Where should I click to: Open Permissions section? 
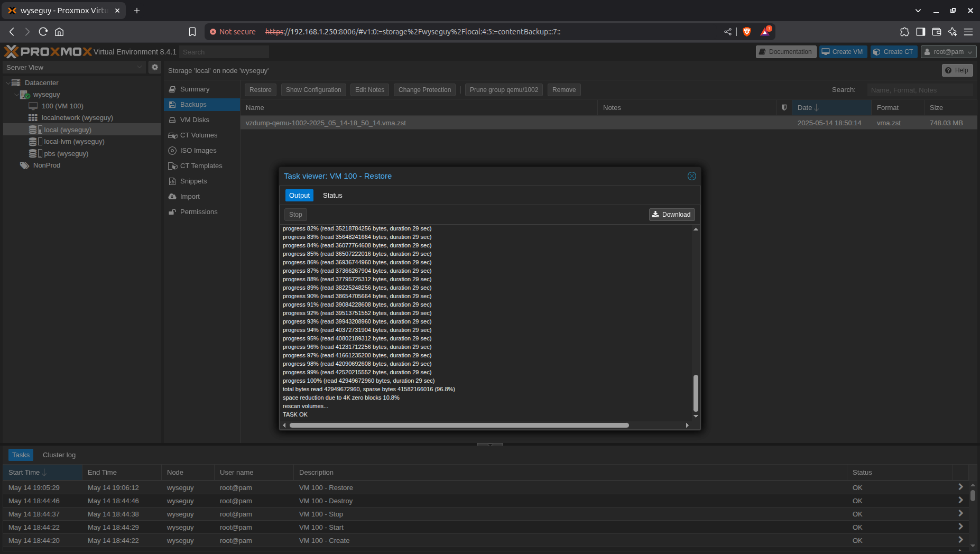pyautogui.click(x=202, y=212)
